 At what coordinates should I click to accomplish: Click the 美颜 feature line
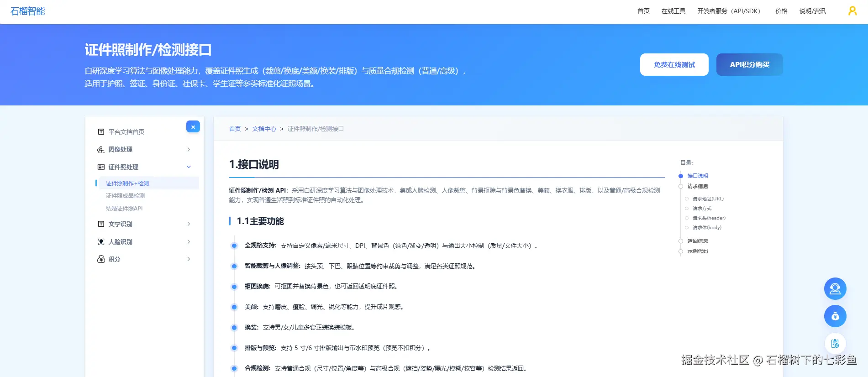(325, 307)
